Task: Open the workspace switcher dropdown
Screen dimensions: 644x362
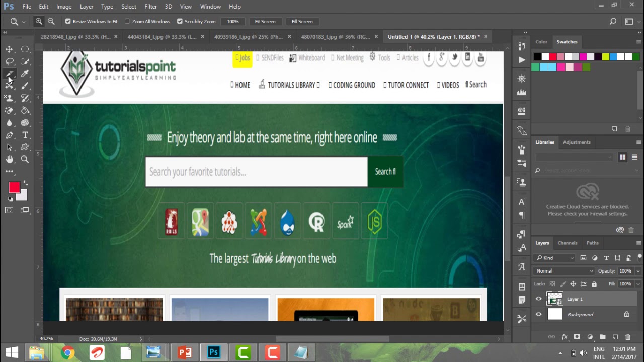Action: (x=631, y=21)
